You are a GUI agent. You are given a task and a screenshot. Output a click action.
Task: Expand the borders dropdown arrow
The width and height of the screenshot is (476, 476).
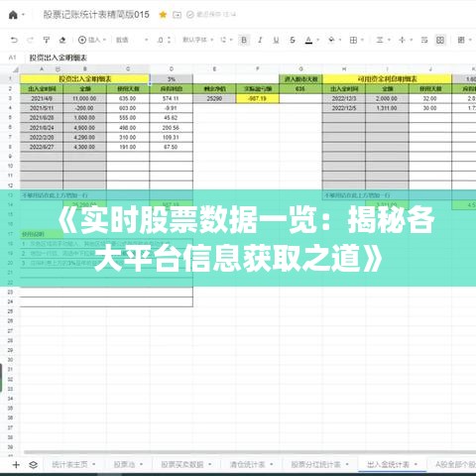pyautogui.click(x=363, y=40)
